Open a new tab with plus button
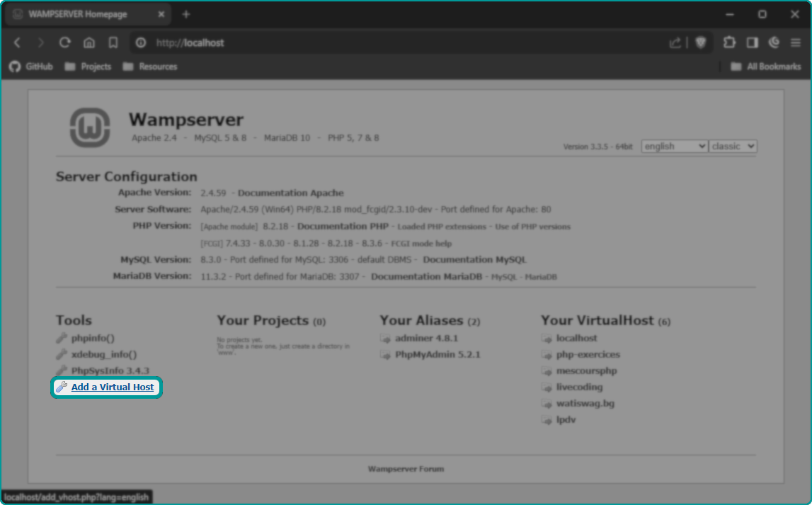 click(x=186, y=14)
